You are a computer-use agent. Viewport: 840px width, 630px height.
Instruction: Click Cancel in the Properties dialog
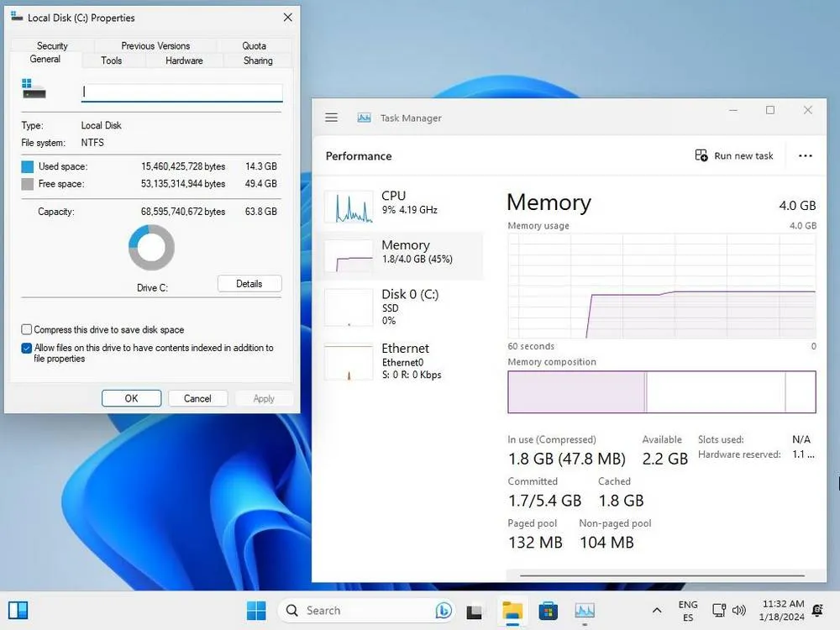197,398
